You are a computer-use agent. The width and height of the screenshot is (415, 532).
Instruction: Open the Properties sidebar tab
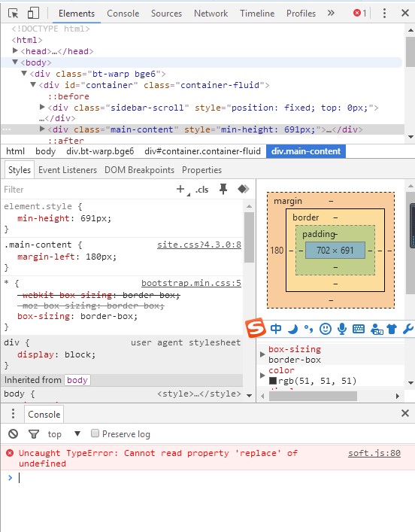pos(201,169)
